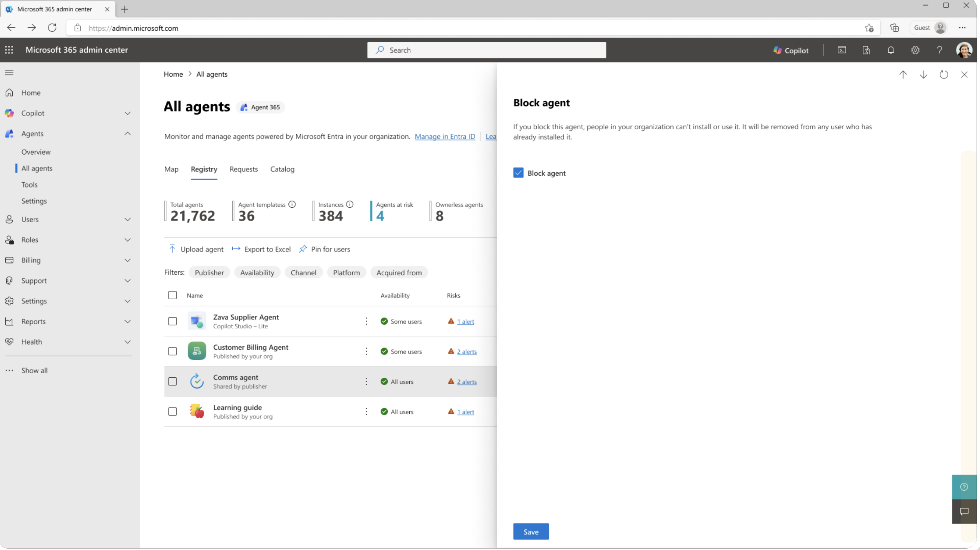Open the user profile avatar
Viewport: 980px width, 550px height.
[964, 50]
